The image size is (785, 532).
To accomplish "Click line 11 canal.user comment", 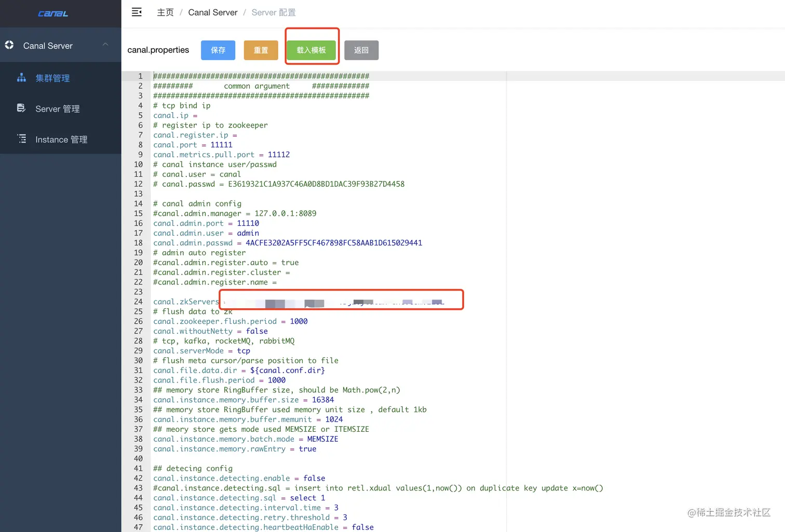I will (x=197, y=174).
